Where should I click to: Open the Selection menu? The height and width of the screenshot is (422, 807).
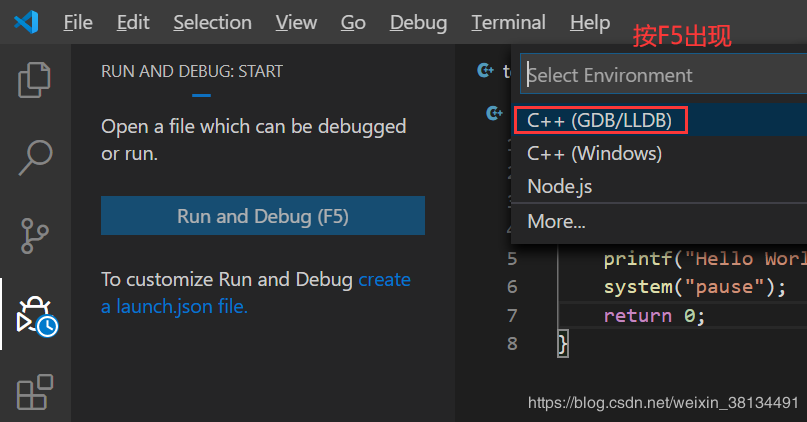(212, 22)
